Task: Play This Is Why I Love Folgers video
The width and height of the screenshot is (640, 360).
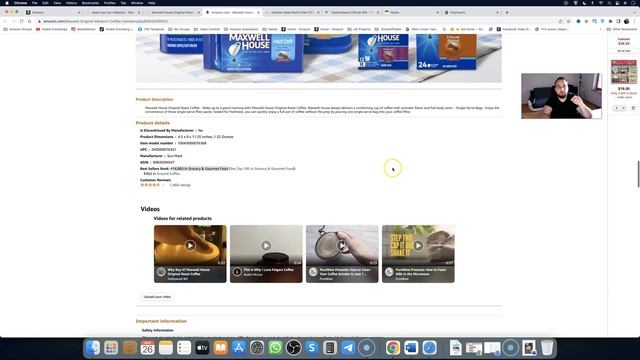Action: tap(266, 246)
